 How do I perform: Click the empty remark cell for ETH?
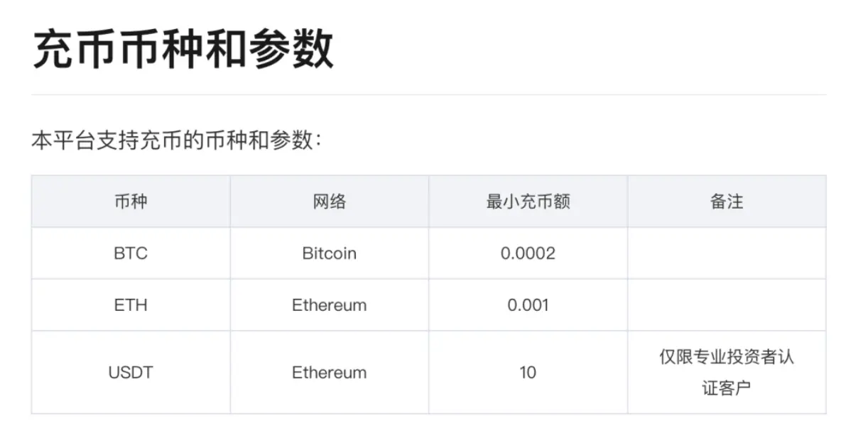click(727, 305)
